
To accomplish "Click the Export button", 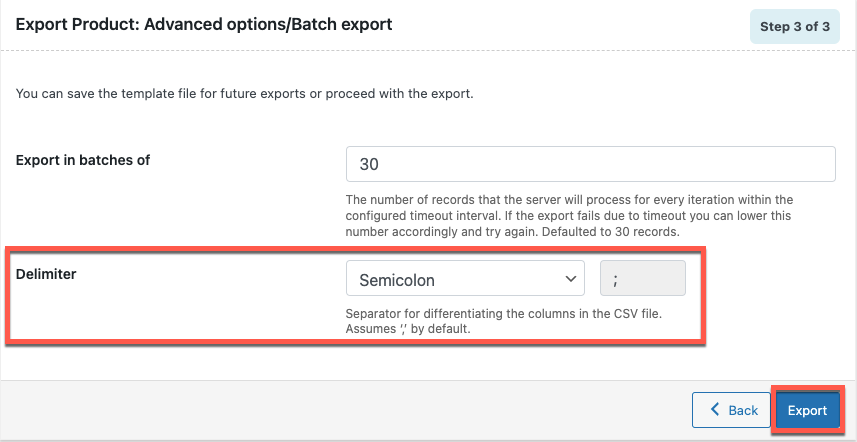I will click(807, 410).
